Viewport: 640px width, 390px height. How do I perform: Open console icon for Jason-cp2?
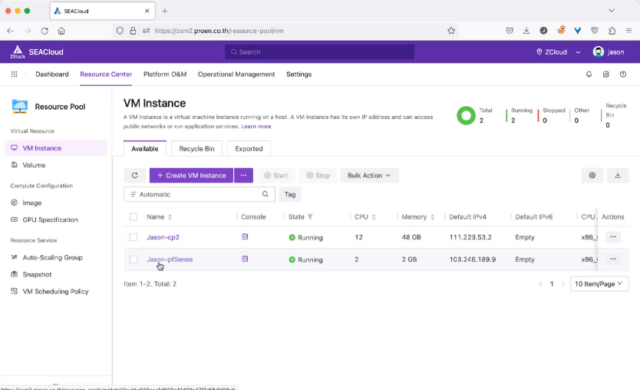click(x=245, y=237)
